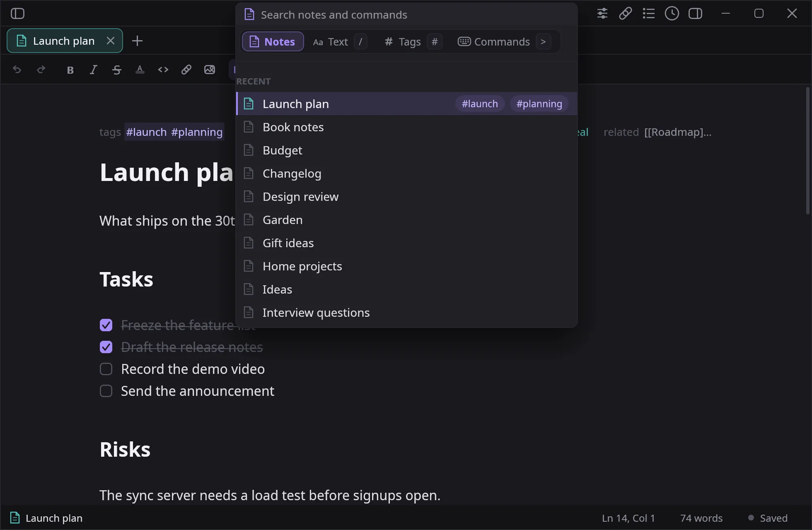Switch search mode to Commands

click(x=504, y=42)
